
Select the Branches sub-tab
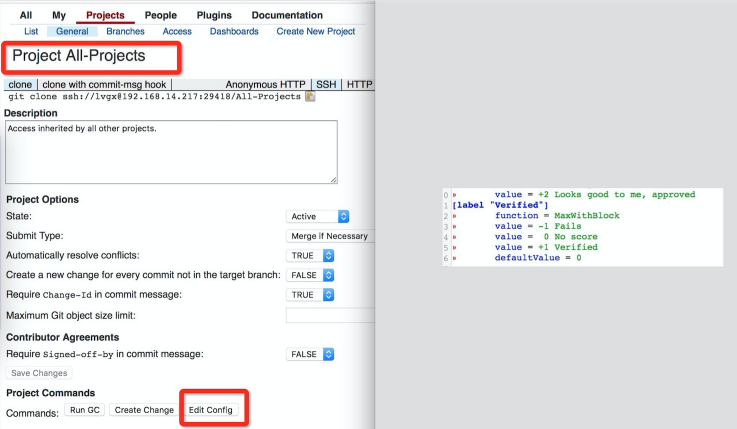[125, 31]
